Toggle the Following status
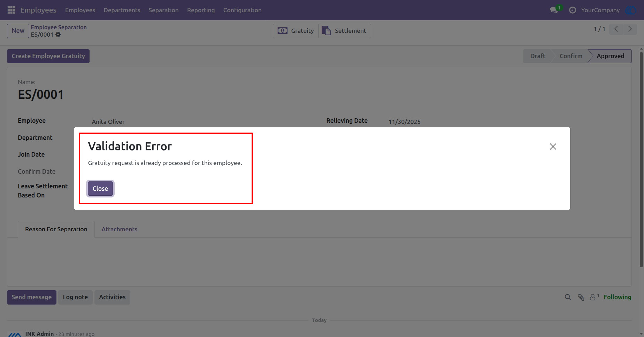The width and height of the screenshot is (644, 337). click(618, 297)
